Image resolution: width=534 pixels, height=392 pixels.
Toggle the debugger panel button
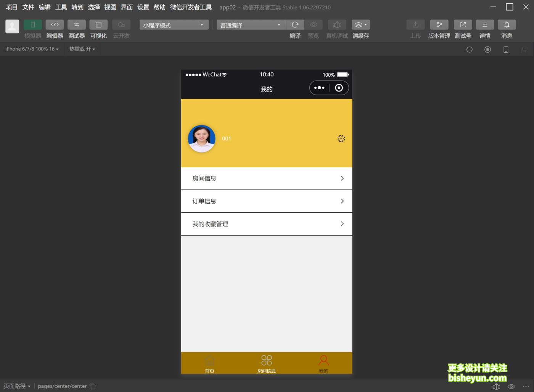coord(77,25)
